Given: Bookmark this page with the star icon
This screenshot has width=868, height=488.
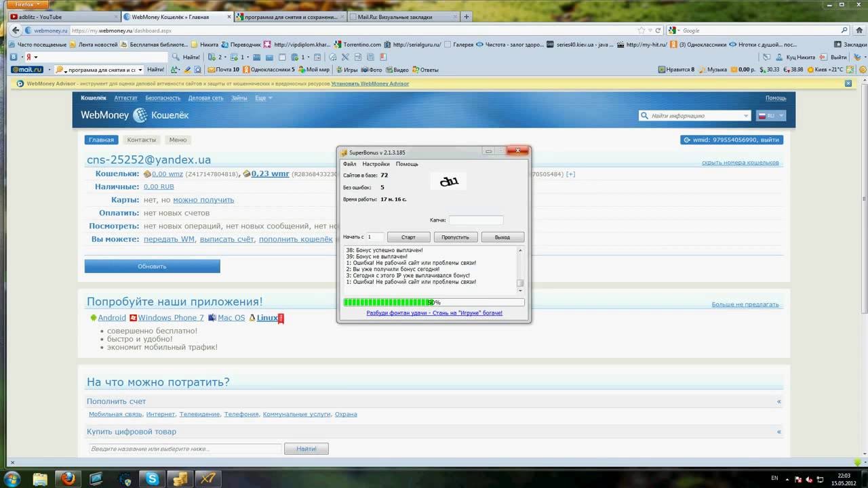Looking at the screenshot, I should (641, 30).
